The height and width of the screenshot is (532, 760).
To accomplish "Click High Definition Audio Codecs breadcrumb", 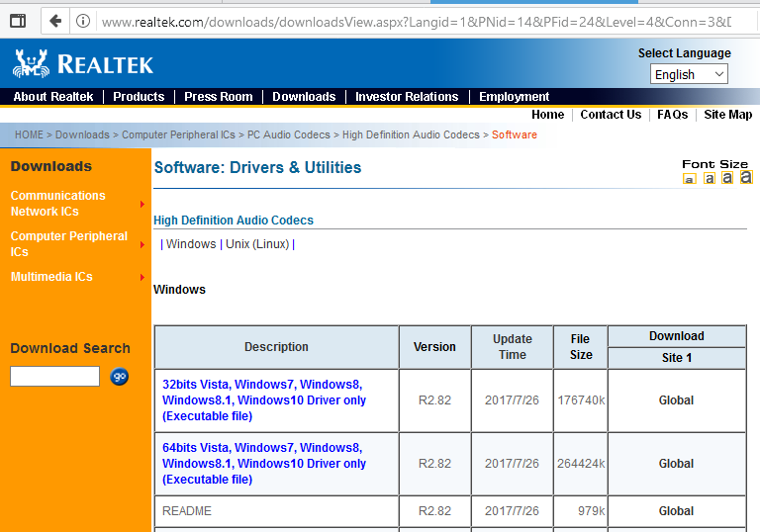I will point(411,134).
